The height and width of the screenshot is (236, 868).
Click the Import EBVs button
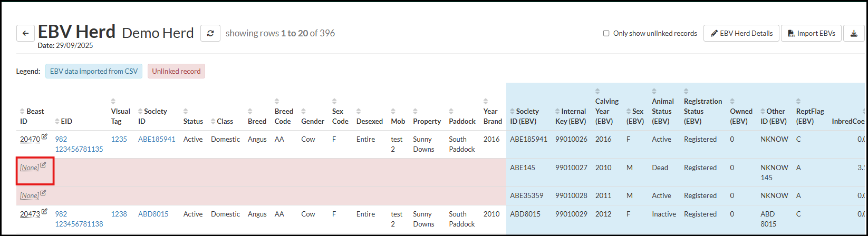[x=811, y=33]
